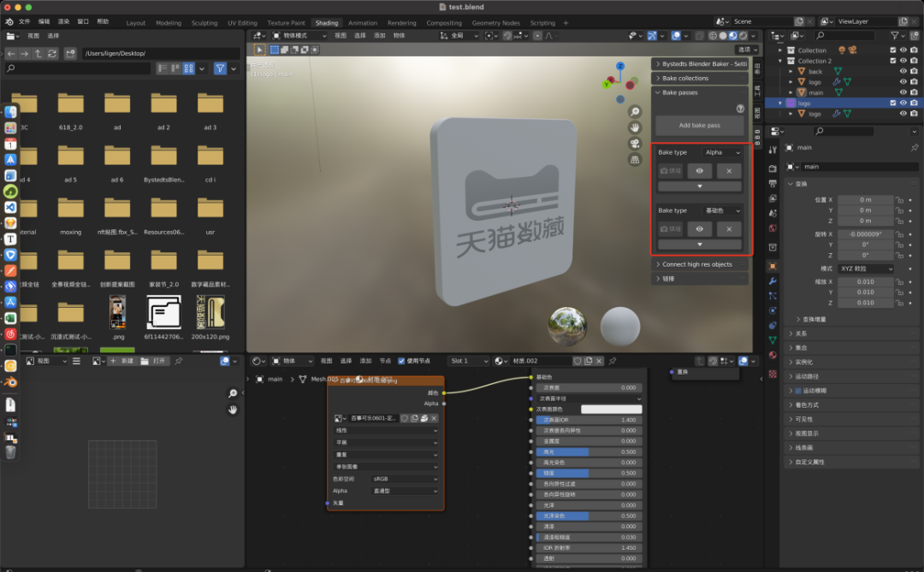The image size is (924, 572).
Task: Open Bake passes help question icon
Action: coord(740,109)
